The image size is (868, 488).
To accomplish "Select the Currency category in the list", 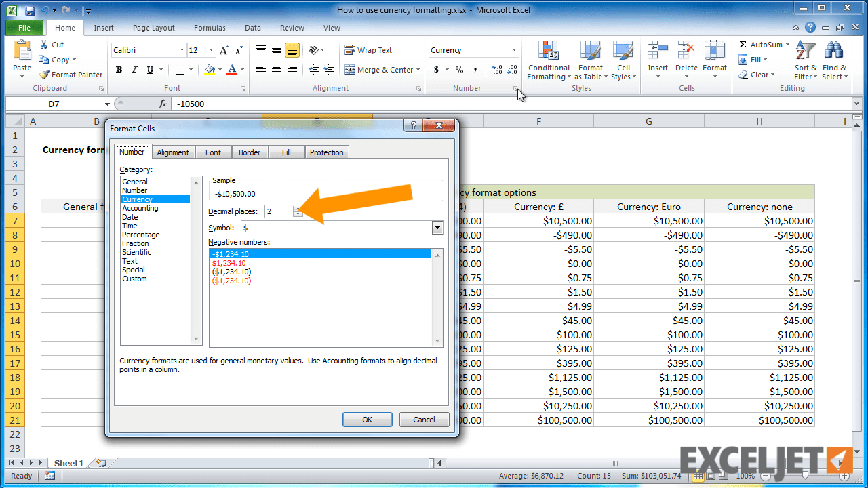I will 138,199.
